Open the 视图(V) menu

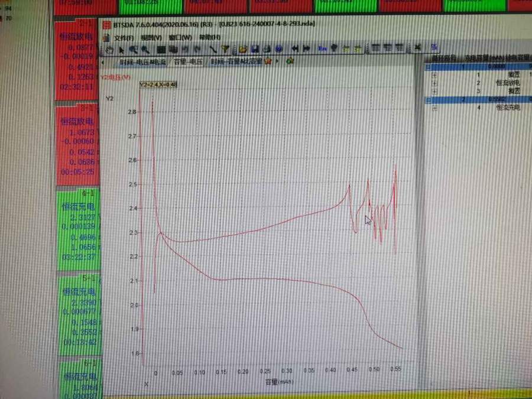[x=151, y=37]
